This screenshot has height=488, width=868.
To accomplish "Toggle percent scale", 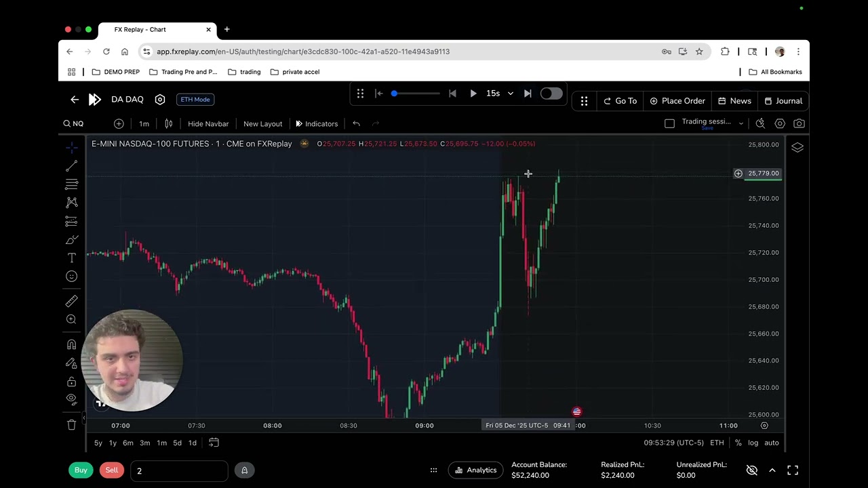I will tap(738, 443).
